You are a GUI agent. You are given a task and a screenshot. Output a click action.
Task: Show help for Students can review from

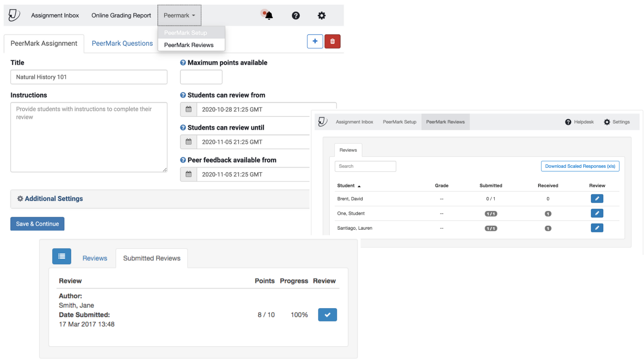(183, 95)
